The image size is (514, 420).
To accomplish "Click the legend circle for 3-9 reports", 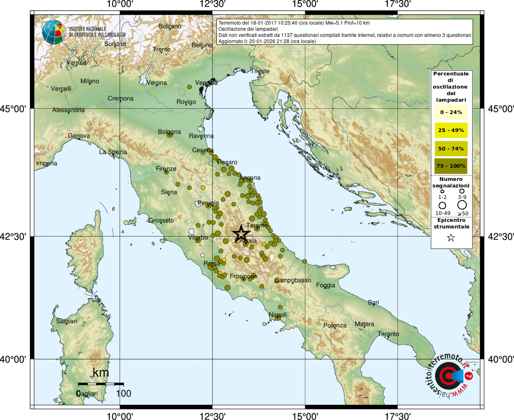I will (x=462, y=191).
